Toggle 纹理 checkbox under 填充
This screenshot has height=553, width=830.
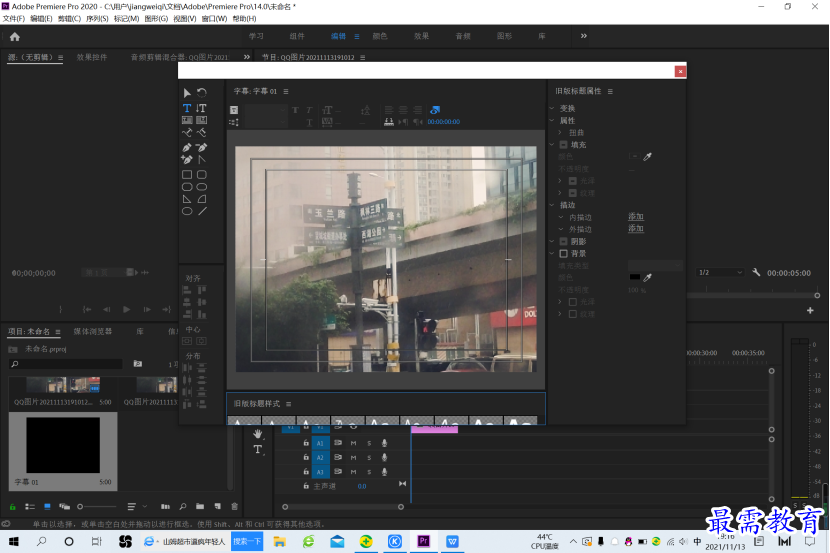573,193
